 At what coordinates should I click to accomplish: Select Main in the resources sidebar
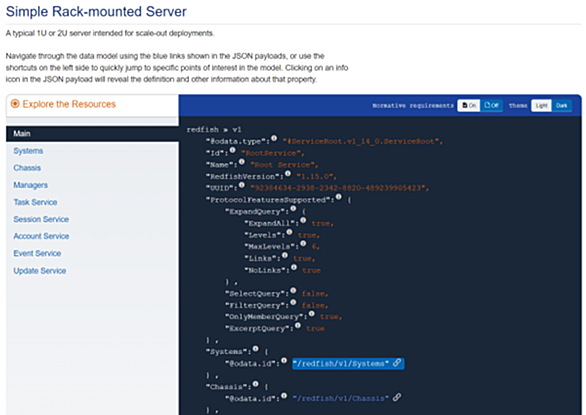click(x=92, y=133)
